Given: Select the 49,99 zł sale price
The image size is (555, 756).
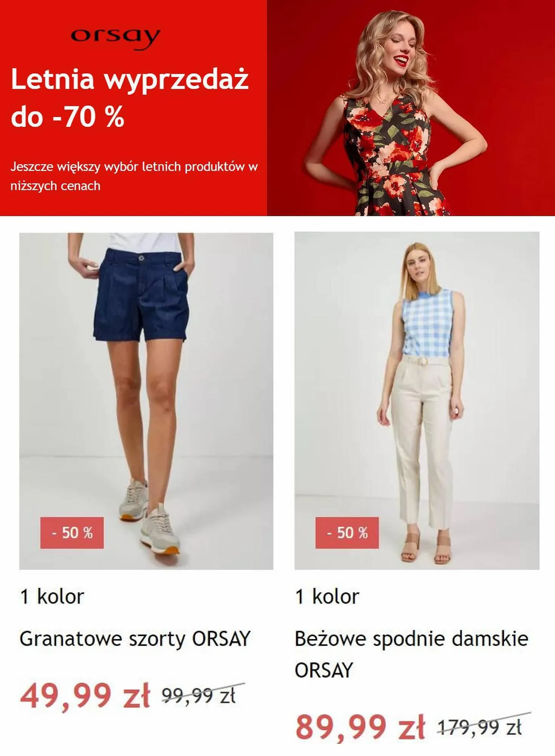Looking at the screenshot, I should coord(85,696).
